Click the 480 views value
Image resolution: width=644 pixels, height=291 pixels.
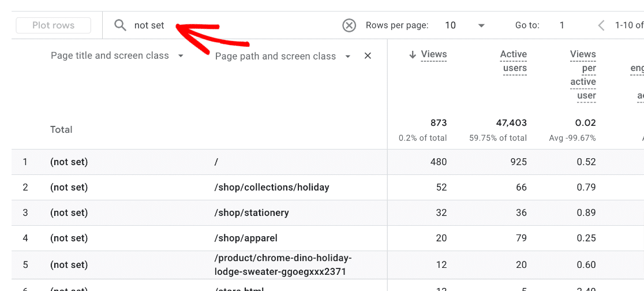[438, 162]
